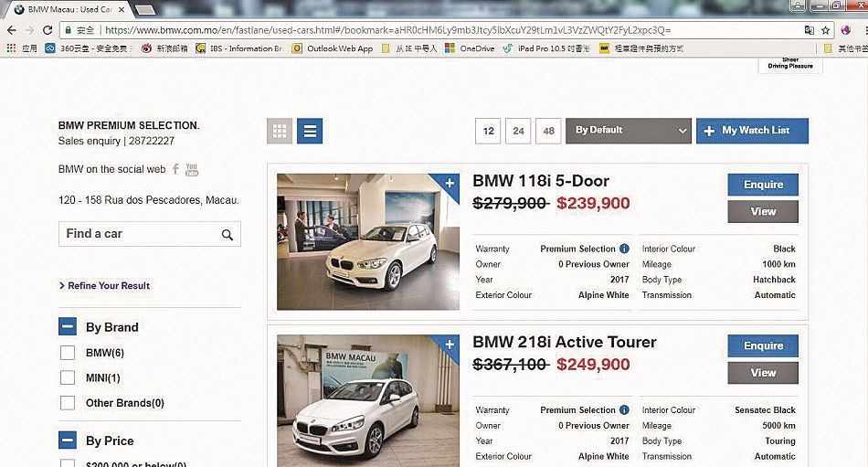Bookmark this page with star icon
Image resolution: width=868 pixels, height=467 pixels.
[825, 30]
